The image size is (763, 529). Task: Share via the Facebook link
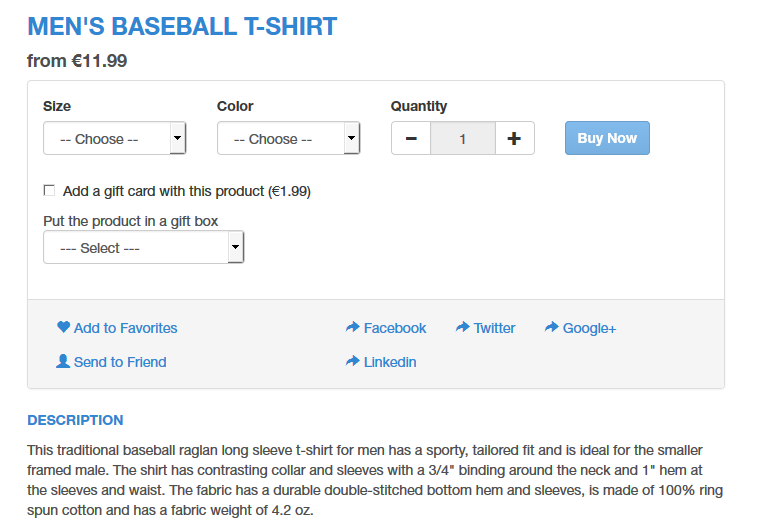[x=395, y=328]
